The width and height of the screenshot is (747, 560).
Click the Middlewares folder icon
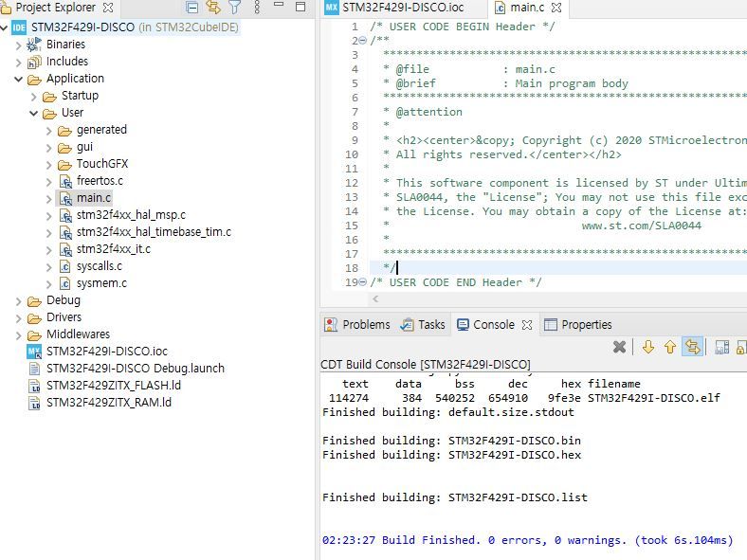[x=34, y=335]
